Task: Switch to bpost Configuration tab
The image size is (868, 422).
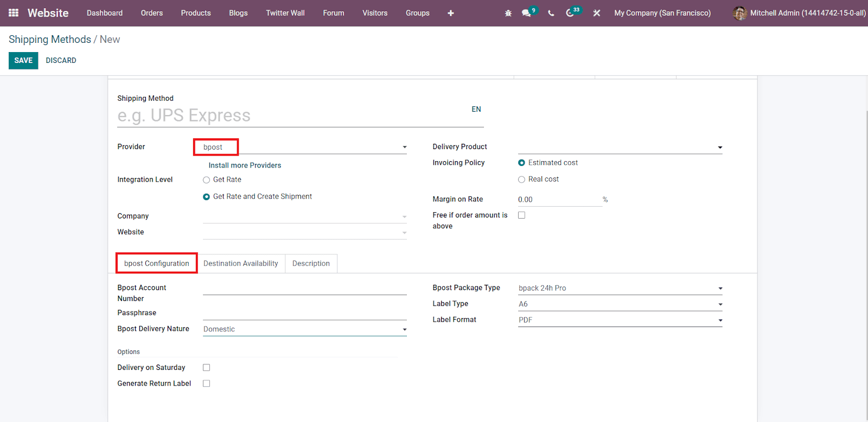Action: [157, 264]
